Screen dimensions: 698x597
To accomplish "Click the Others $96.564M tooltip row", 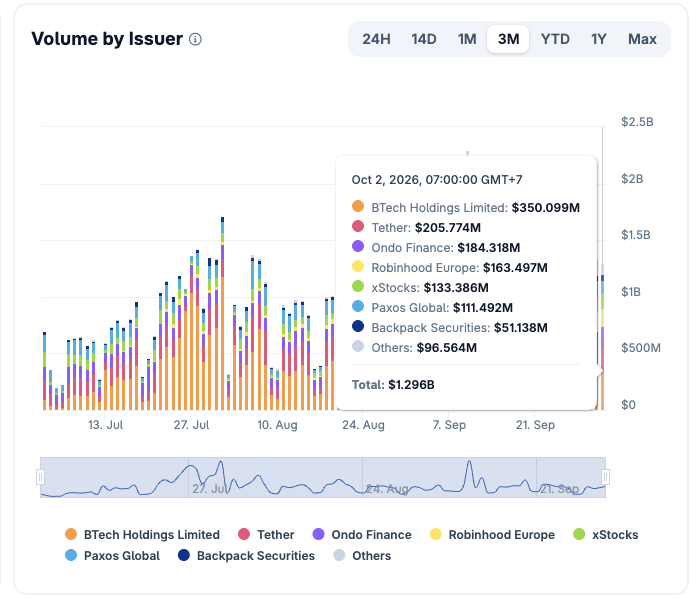I will click(x=414, y=348).
